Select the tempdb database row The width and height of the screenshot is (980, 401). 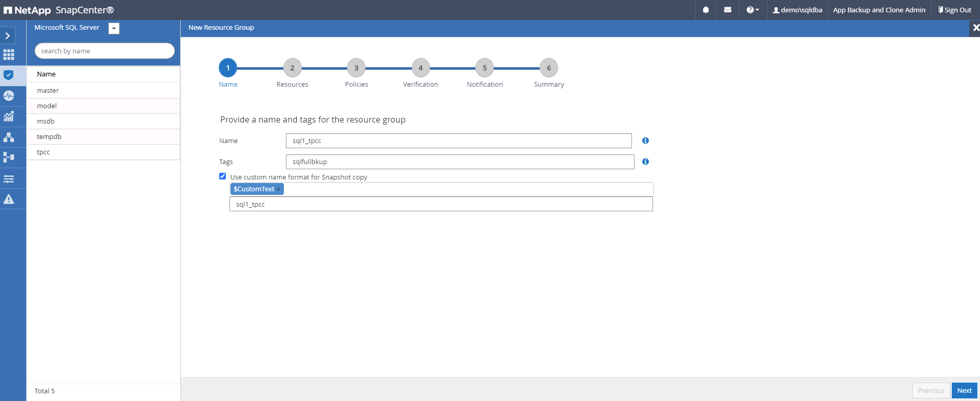[103, 136]
